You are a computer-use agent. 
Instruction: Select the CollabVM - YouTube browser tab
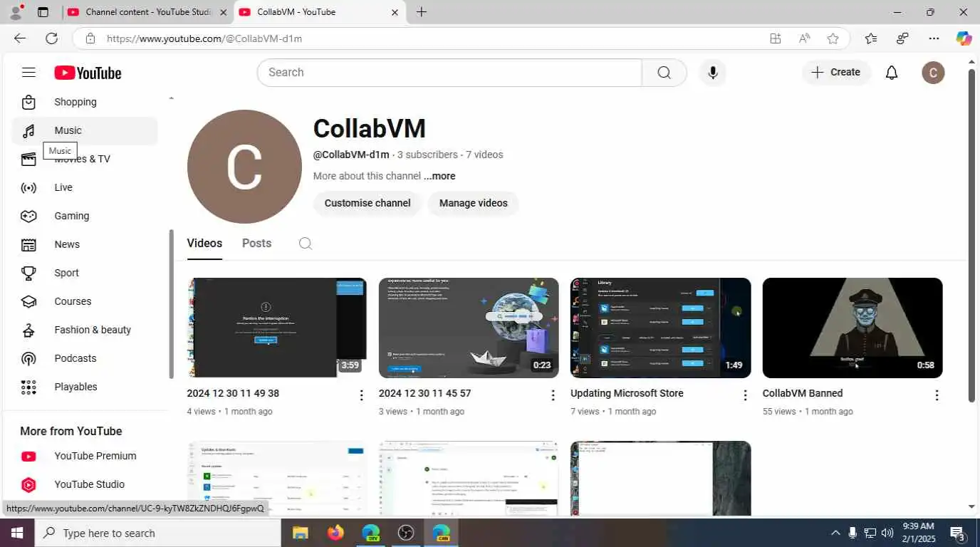coord(320,12)
